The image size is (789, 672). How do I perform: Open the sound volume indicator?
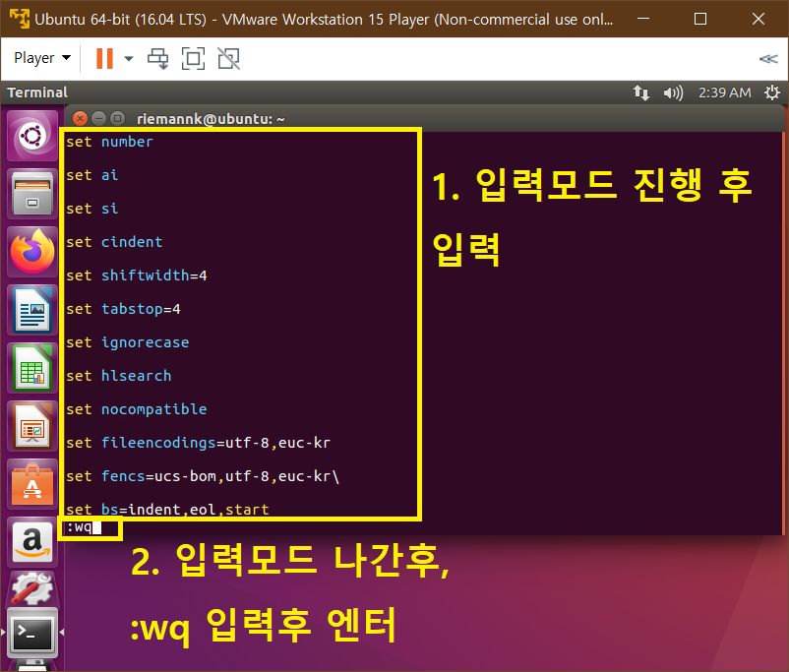tap(673, 92)
